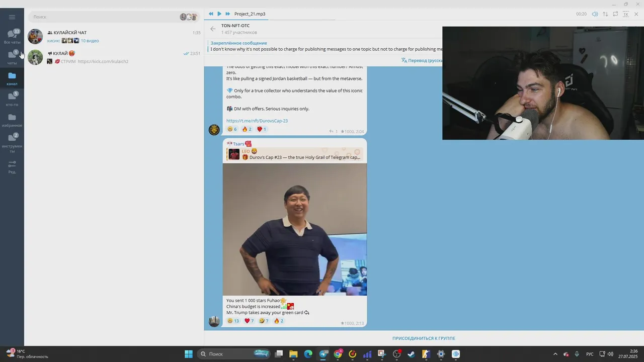This screenshot has height=362, width=644.
Task: Add the smiley reaction with count 13
Action: pyautogui.click(x=233, y=321)
